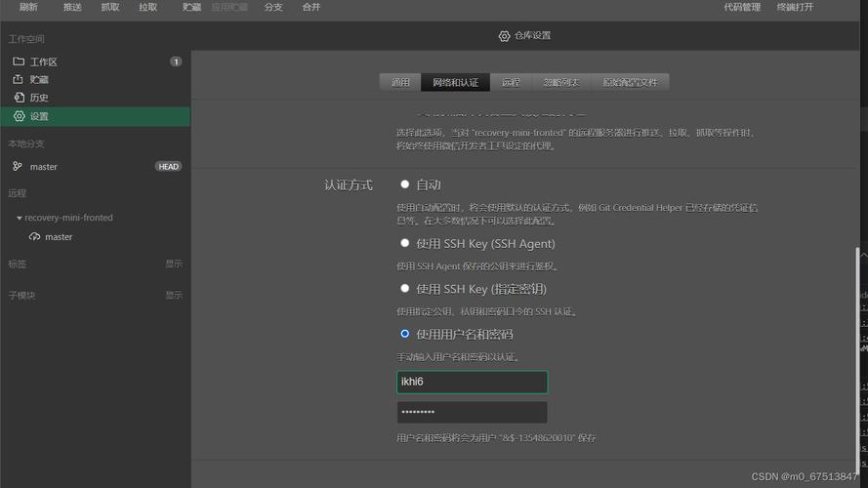This screenshot has height=488, width=868.
Task: Show the 标签 tags section
Action: click(x=173, y=264)
